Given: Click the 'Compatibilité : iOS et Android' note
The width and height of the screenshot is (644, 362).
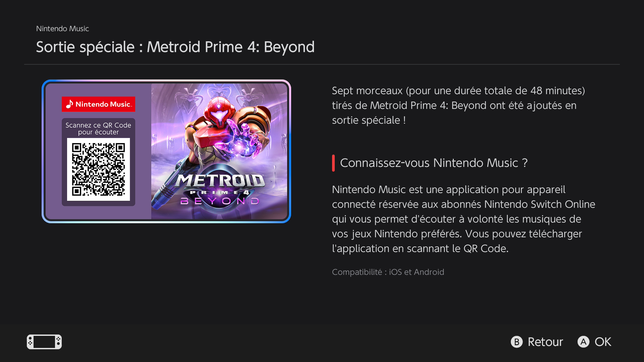Looking at the screenshot, I should point(388,272).
